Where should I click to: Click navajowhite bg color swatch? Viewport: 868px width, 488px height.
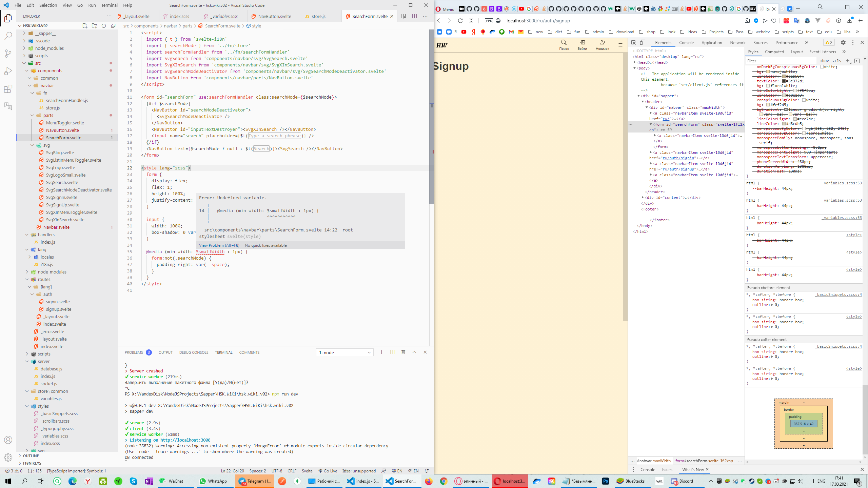click(x=768, y=72)
